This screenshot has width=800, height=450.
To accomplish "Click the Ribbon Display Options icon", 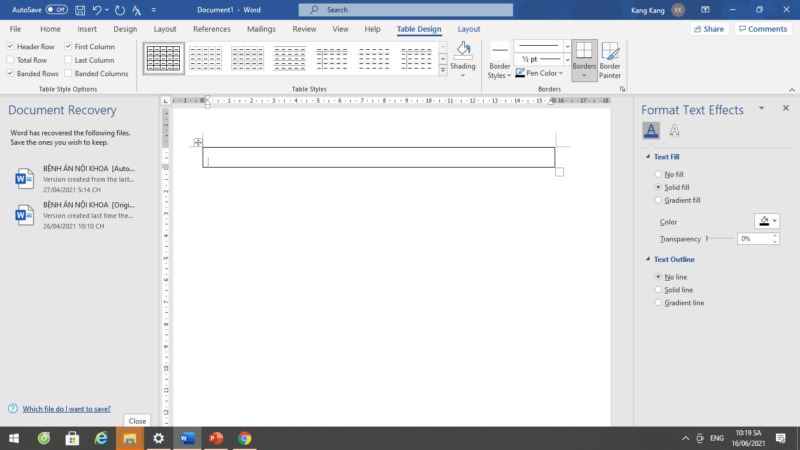I will (705, 10).
